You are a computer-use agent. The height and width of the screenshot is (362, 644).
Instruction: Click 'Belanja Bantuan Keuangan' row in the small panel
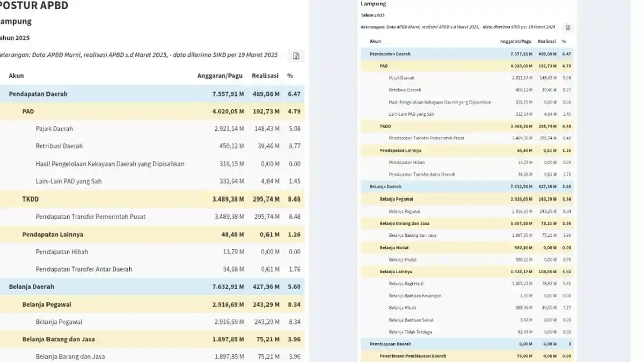coord(466,295)
